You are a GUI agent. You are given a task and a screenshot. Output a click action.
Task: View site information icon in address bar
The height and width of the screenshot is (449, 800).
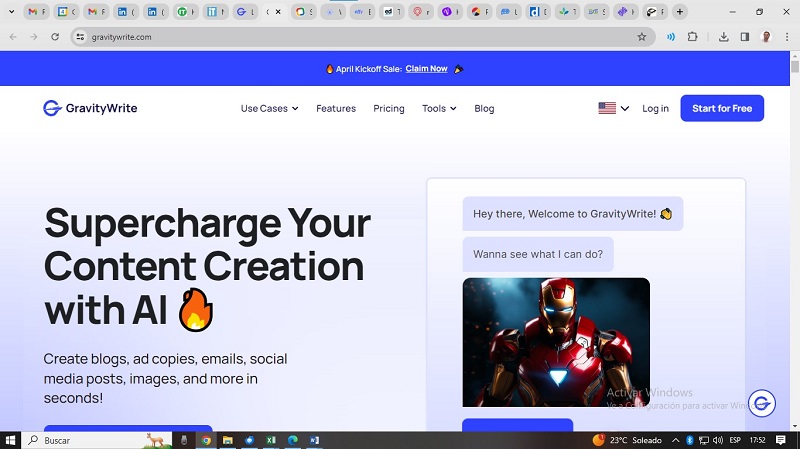click(x=80, y=37)
